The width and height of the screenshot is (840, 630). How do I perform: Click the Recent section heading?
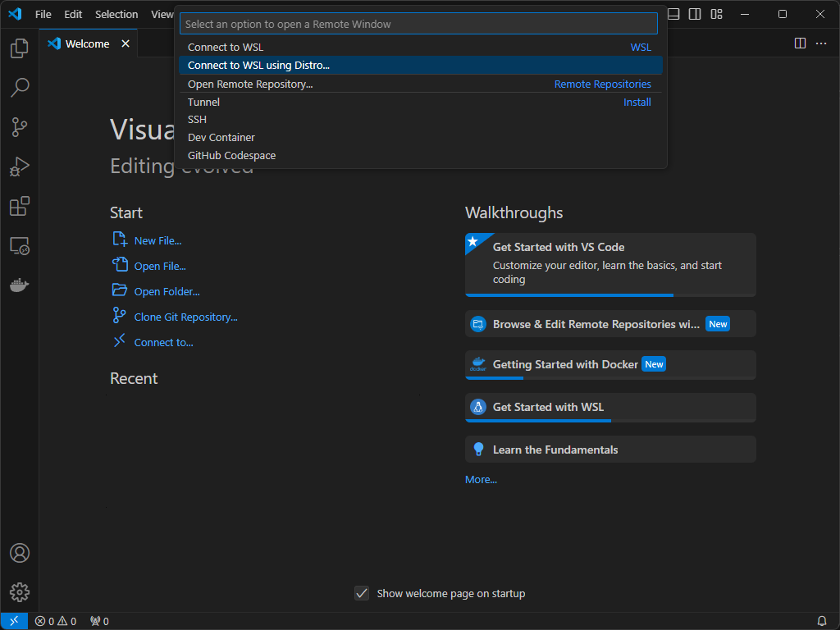[x=134, y=379]
